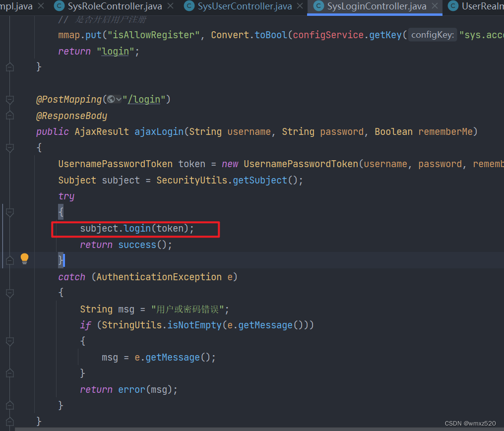Click AuthenticationException in catch clause
Screen dimensions: 504x431
tap(159, 277)
